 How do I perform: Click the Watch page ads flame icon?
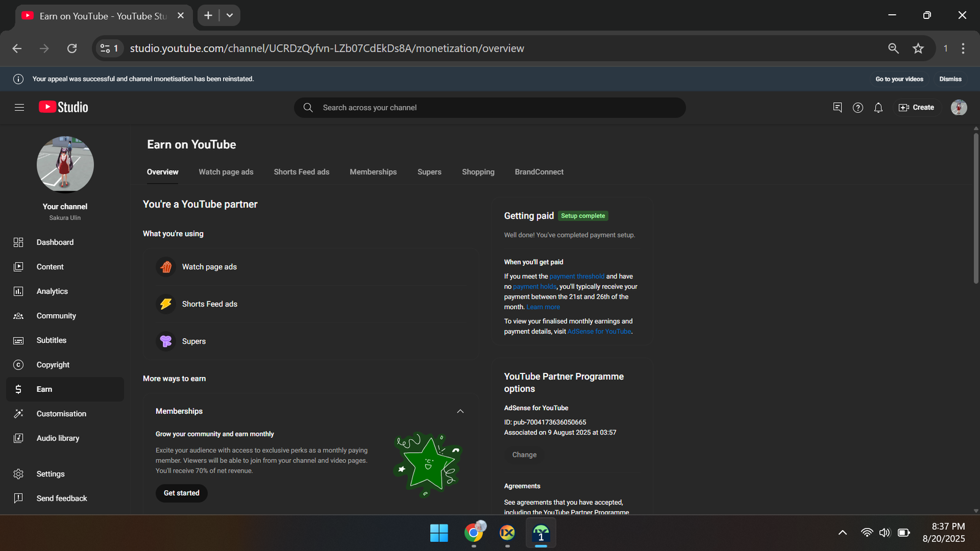pos(166,267)
